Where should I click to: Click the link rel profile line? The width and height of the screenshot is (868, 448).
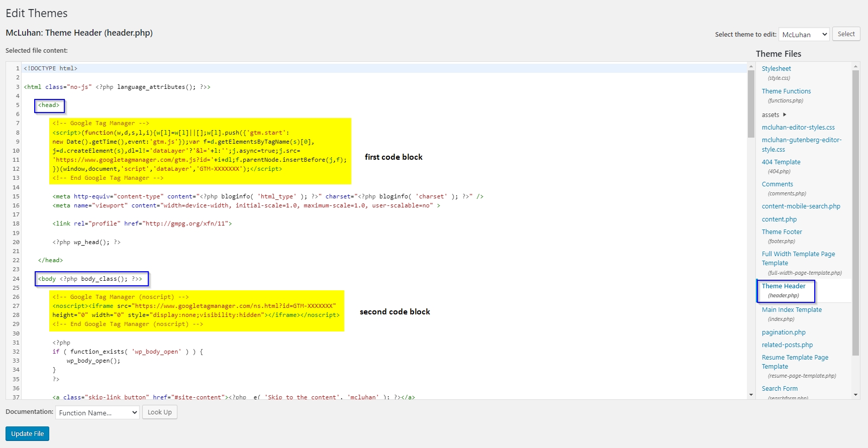pos(142,224)
